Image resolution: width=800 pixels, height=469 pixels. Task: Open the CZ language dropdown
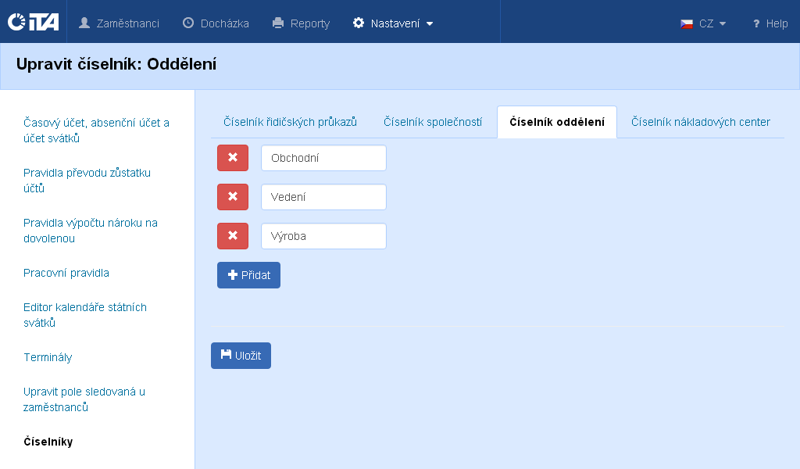click(703, 23)
